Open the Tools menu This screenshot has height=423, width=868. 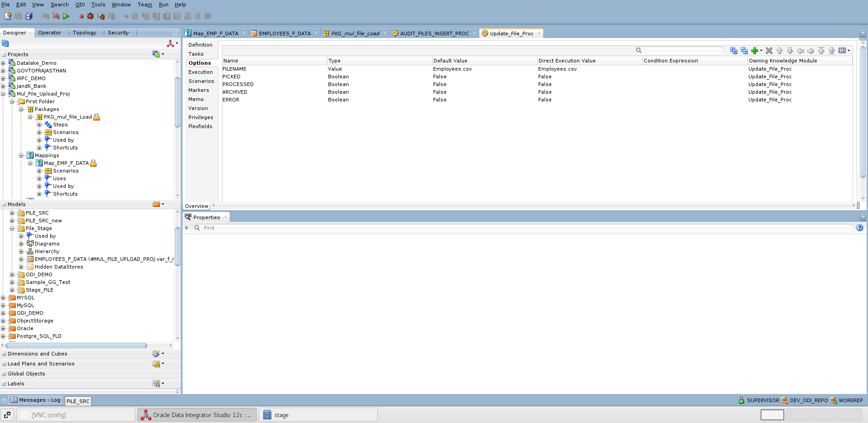point(98,5)
